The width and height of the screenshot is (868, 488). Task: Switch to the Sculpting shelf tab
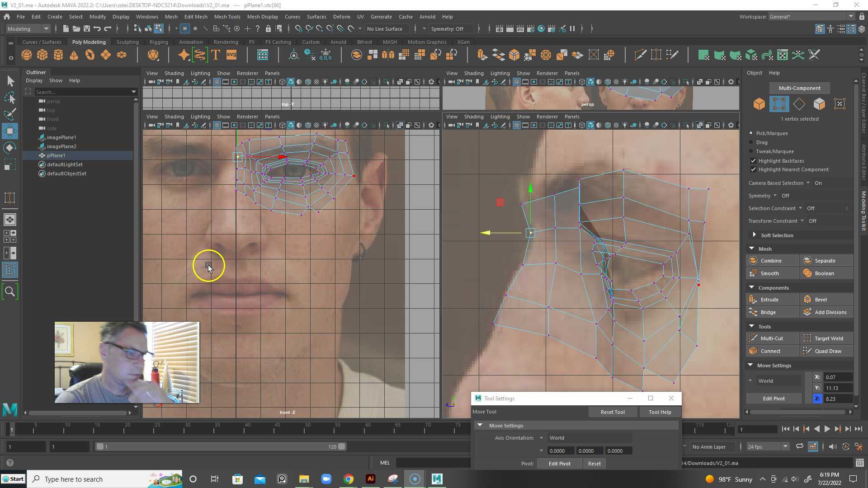coord(127,42)
